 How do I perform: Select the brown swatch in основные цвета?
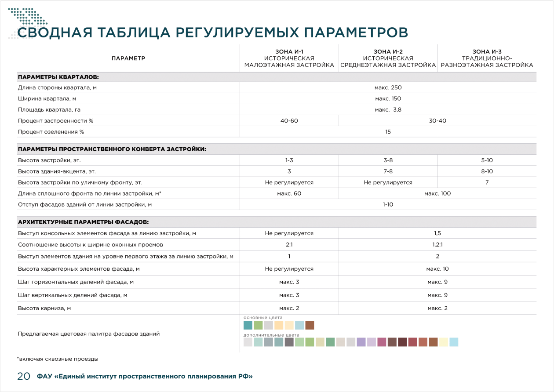coord(310,325)
